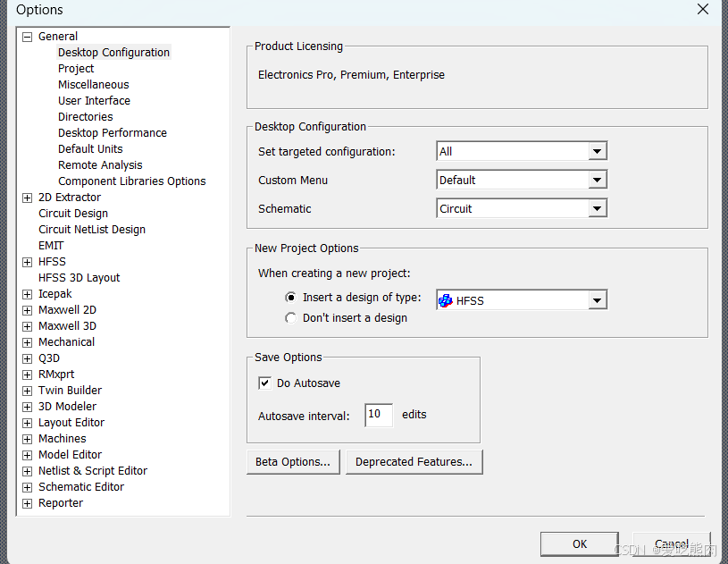728x564 pixels.
Task: Confirm with the OK button
Action: coord(580,544)
